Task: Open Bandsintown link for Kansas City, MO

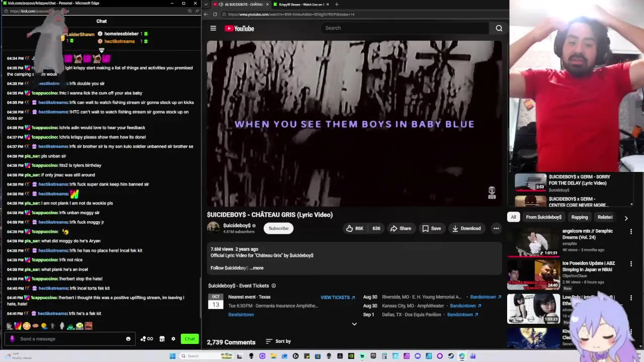Action: pyautogui.click(x=465, y=306)
